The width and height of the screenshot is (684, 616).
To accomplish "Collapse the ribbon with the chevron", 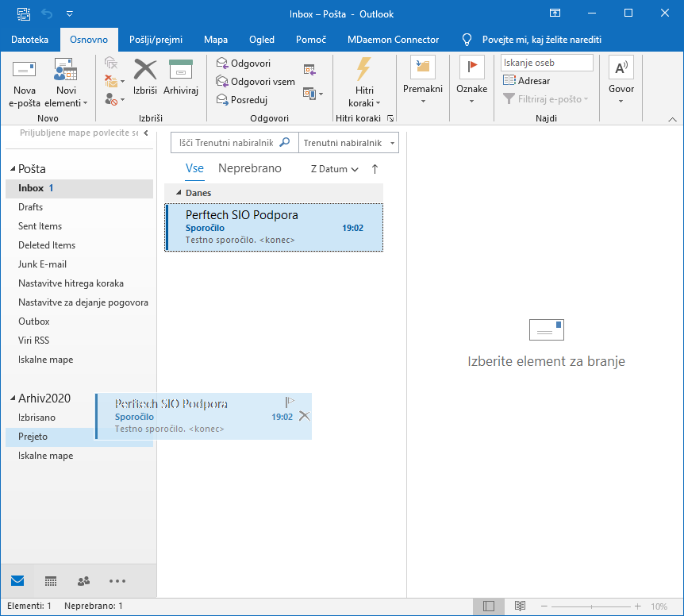I will click(x=672, y=119).
